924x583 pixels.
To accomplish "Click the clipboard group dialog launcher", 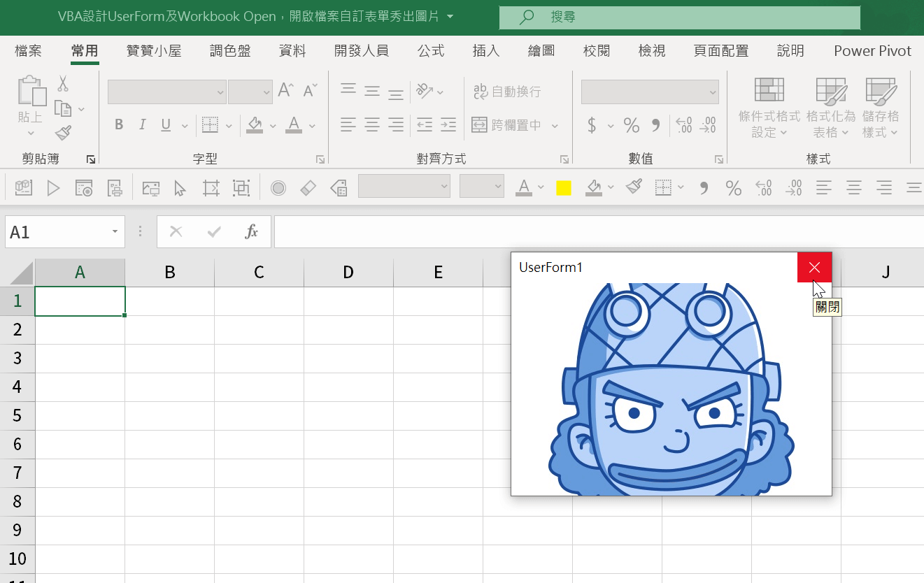I will click(90, 159).
